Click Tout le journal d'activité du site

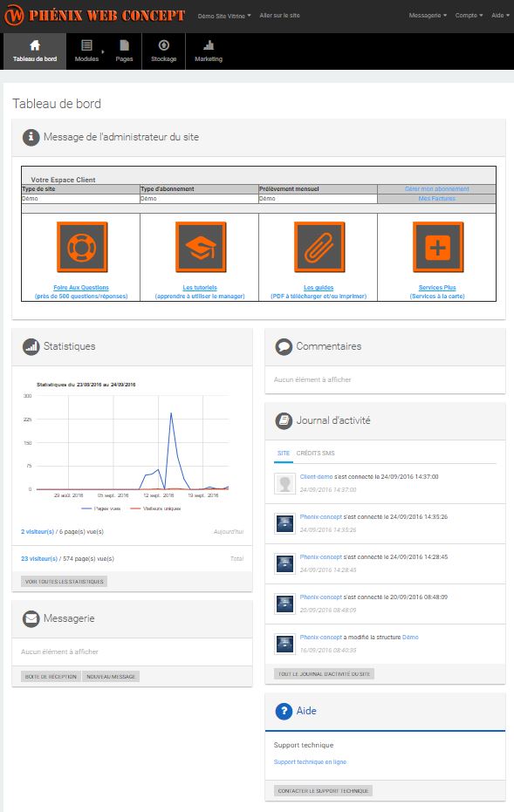[x=325, y=673]
